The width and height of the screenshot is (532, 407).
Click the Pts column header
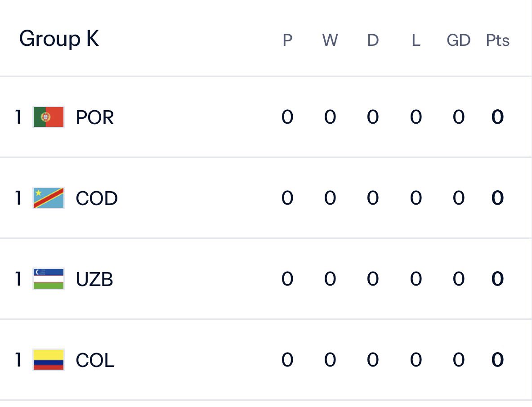498,40
